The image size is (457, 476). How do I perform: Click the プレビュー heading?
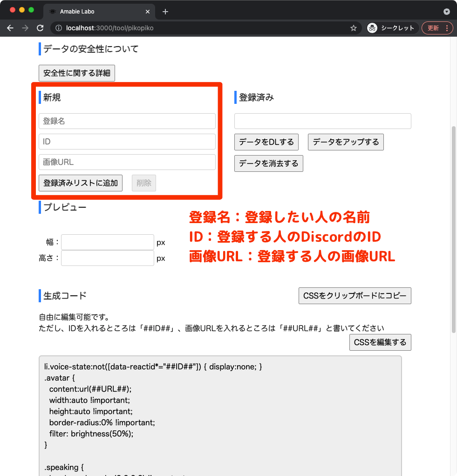65,207
